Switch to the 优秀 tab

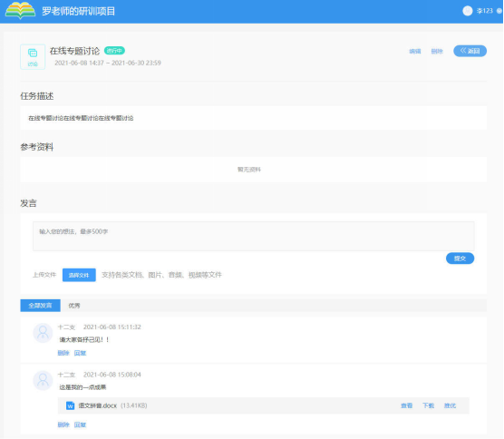74,306
